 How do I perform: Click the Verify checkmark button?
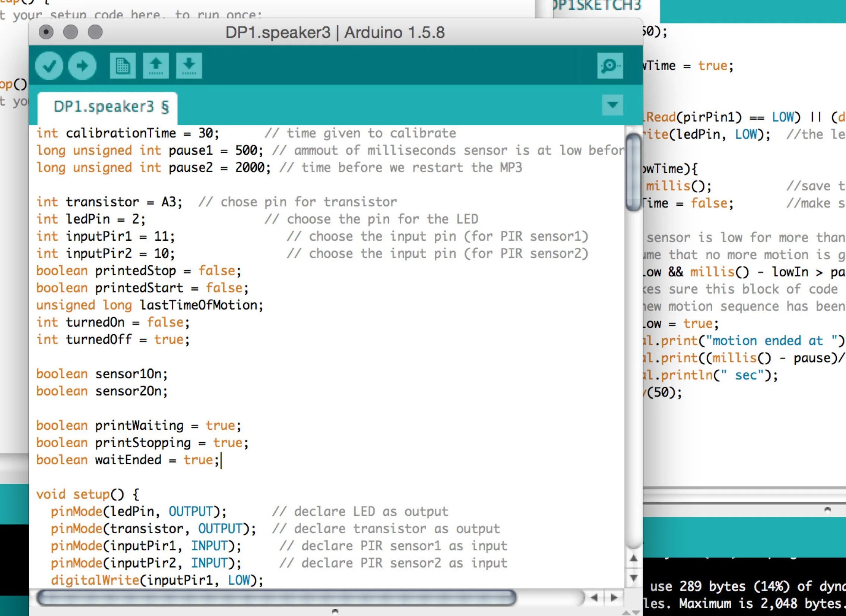49,66
